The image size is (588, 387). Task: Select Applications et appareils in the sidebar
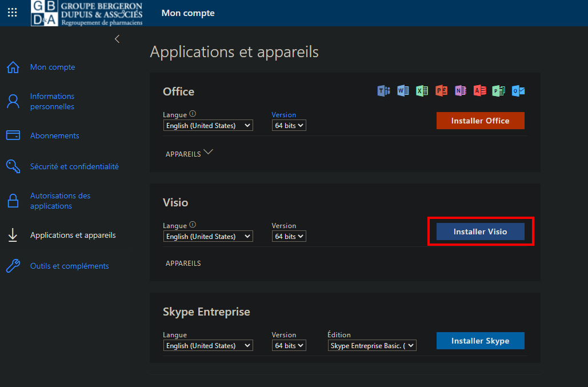(x=73, y=235)
